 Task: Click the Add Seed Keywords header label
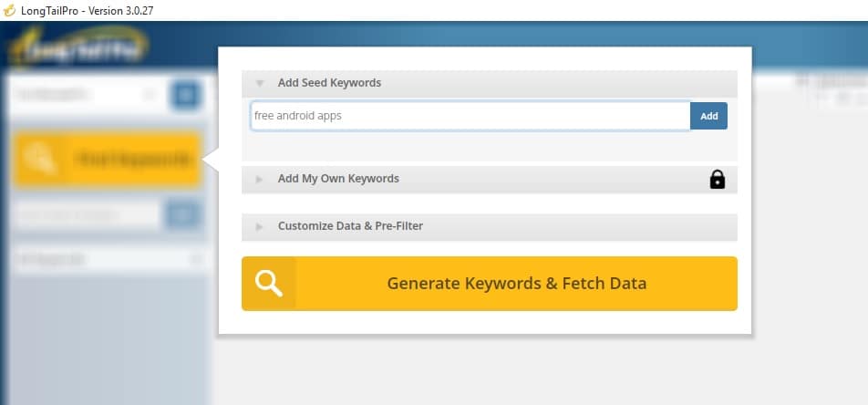329,83
